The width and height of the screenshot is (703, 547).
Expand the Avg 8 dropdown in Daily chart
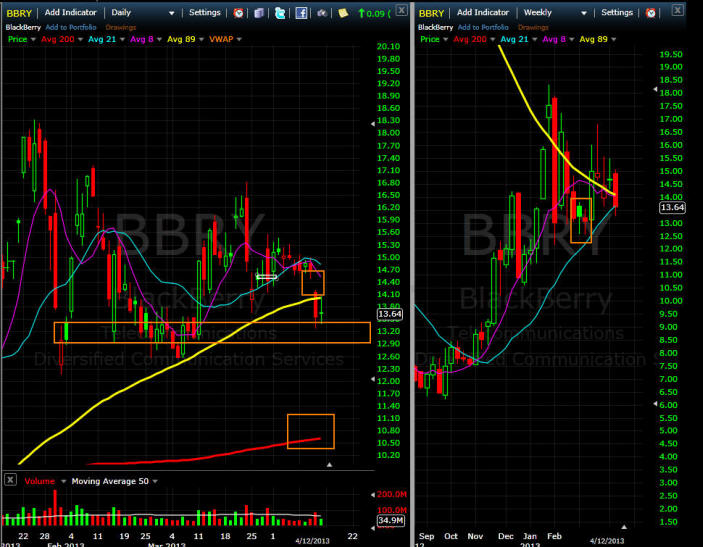point(159,39)
